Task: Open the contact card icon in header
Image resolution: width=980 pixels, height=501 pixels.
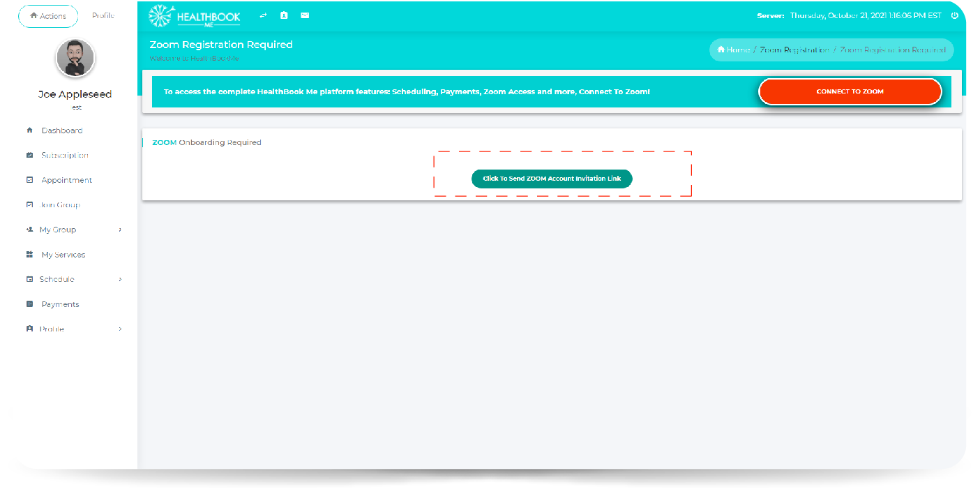Action: 284,15
